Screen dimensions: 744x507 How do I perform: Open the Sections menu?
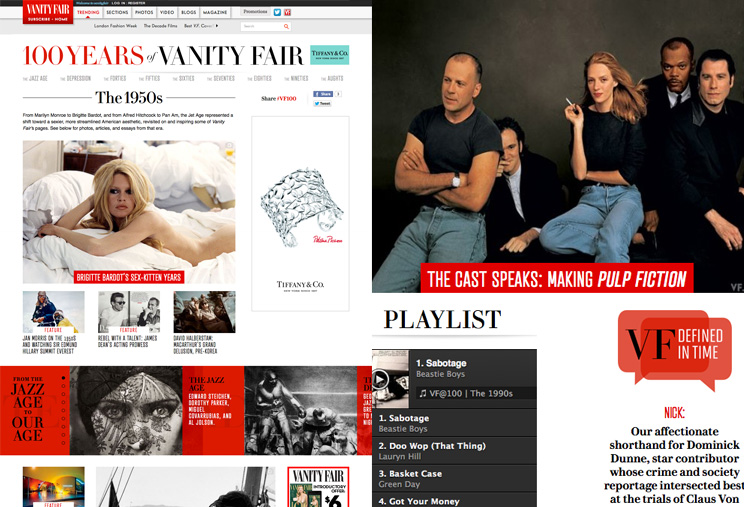coord(117,12)
